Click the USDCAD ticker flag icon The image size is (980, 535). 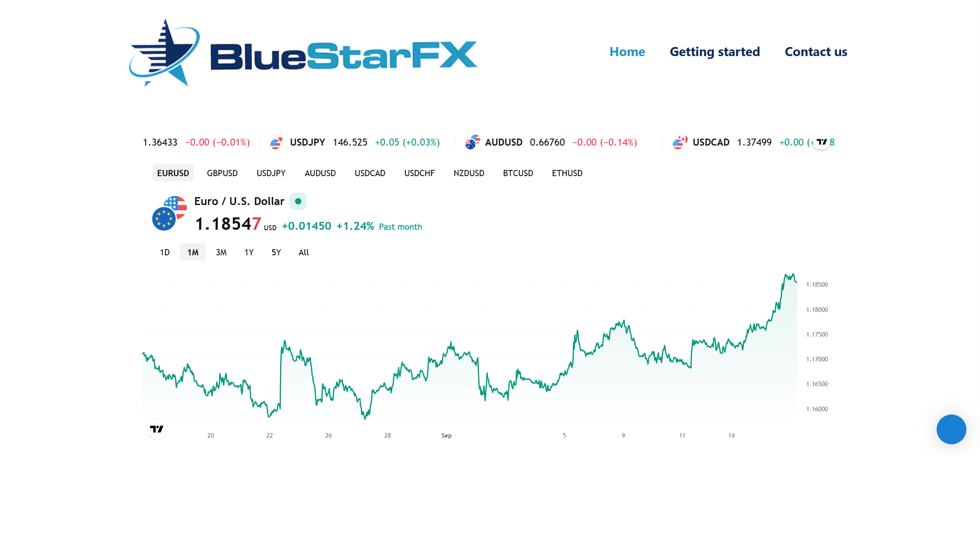(x=680, y=142)
